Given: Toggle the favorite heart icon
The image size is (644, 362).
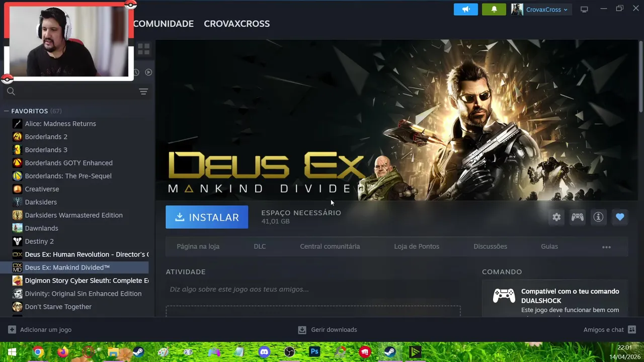Looking at the screenshot, I should tap(620, 217).
